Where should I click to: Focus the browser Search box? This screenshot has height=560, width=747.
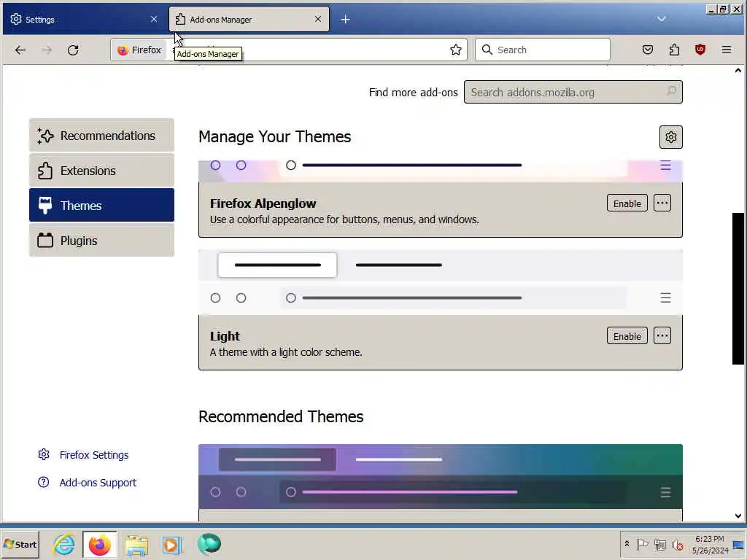543,50
